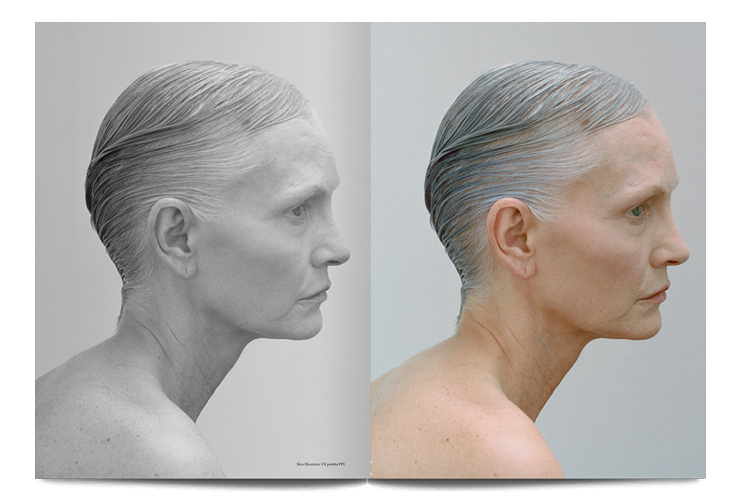Click the lips in the color portrait

pos(656,295)
